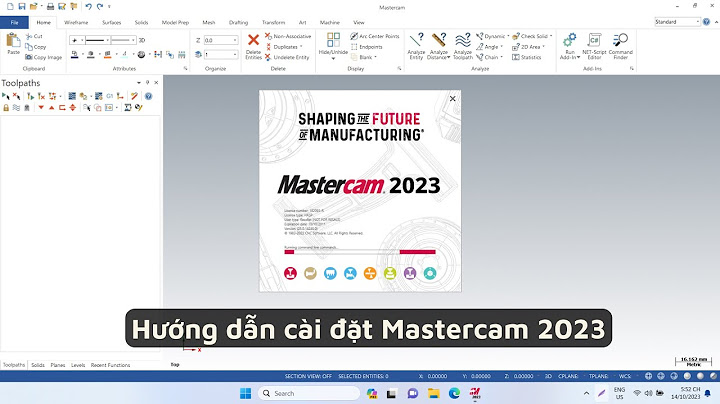The height and width of the screenshot is (404, 720).
Task: Click the Windows Start button
Action: pyautogui.click(x=246, y=393)
